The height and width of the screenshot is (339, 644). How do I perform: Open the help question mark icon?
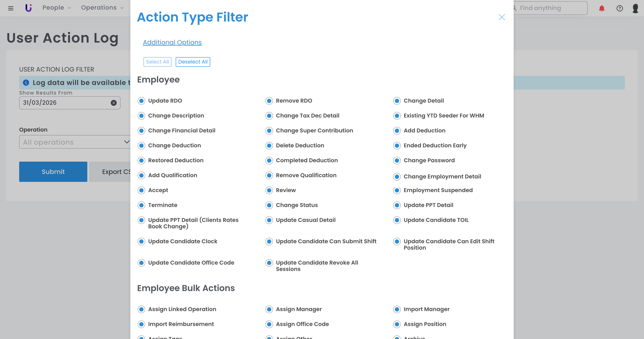pos(620,8)
